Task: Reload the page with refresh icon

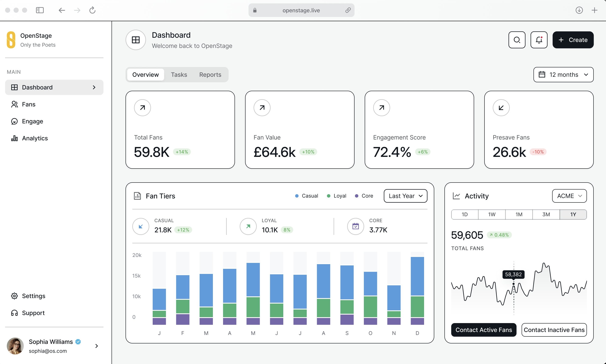Action: pyautogui.click(x=92, y=10)
